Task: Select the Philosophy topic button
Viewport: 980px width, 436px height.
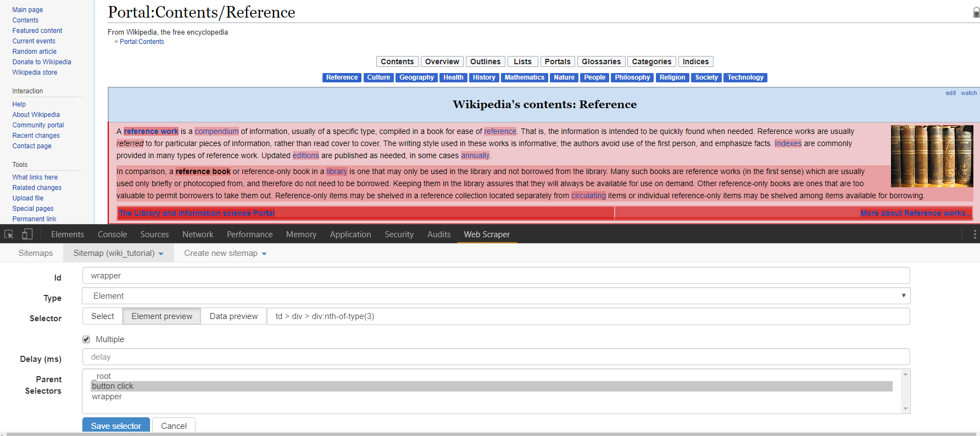Action: (632, 77)
